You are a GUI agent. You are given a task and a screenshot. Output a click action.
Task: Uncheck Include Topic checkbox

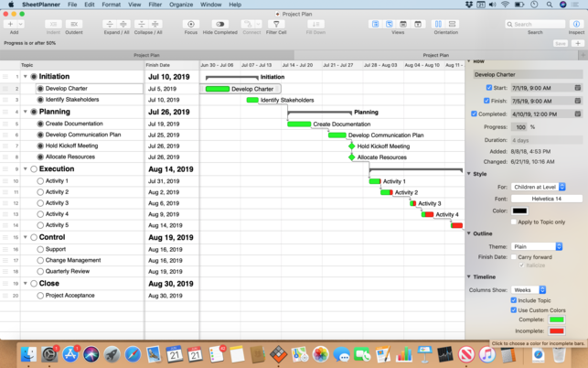pyautogui.click(x=514, y=300)
